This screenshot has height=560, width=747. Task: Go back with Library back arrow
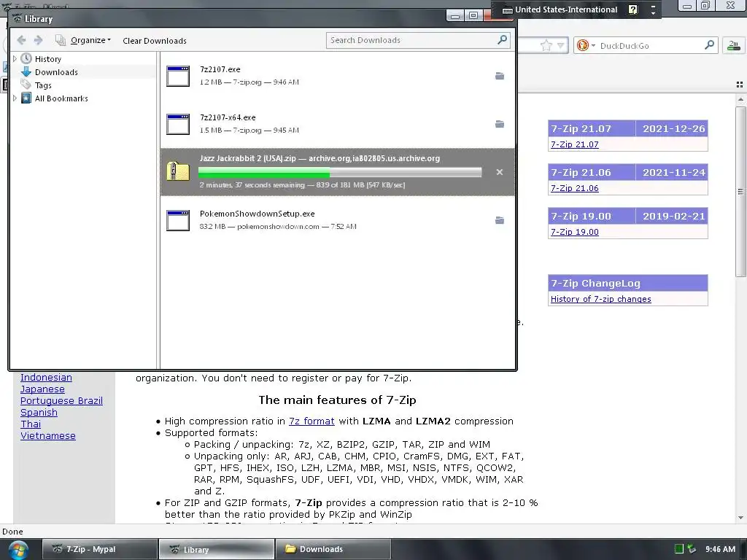(x=21, y=41)
